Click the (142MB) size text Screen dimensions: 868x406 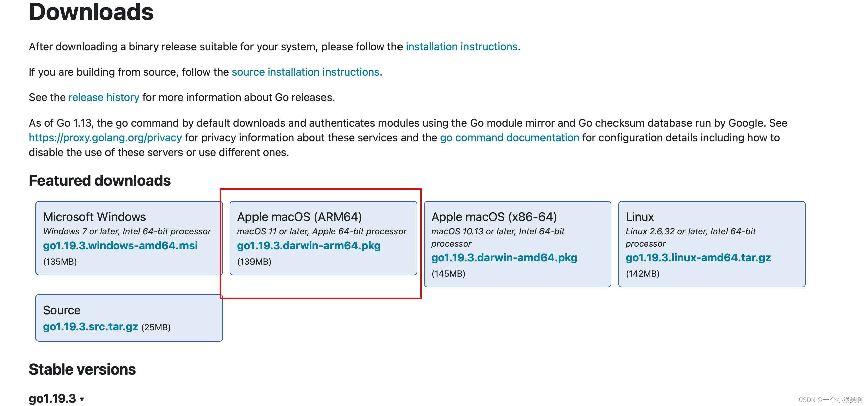pos(643,274)
